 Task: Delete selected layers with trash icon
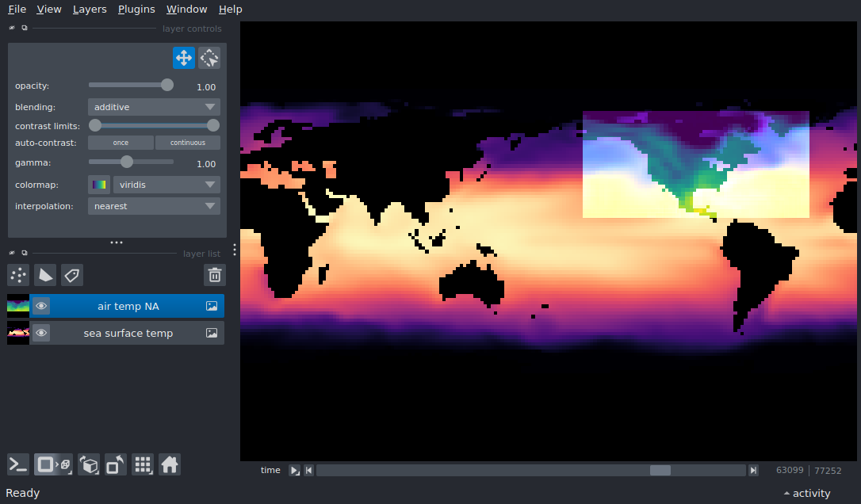click(215, 275)
